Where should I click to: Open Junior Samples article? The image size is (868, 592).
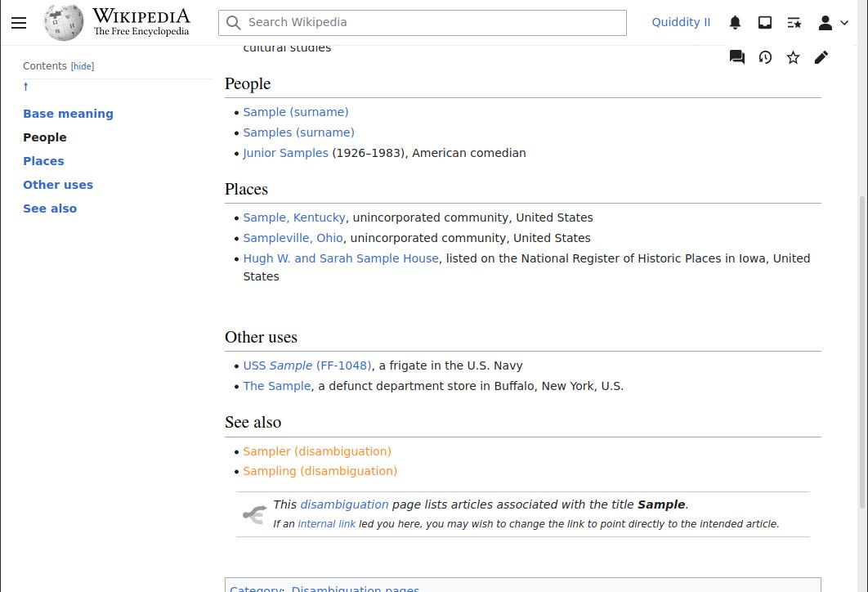[285, 153]
